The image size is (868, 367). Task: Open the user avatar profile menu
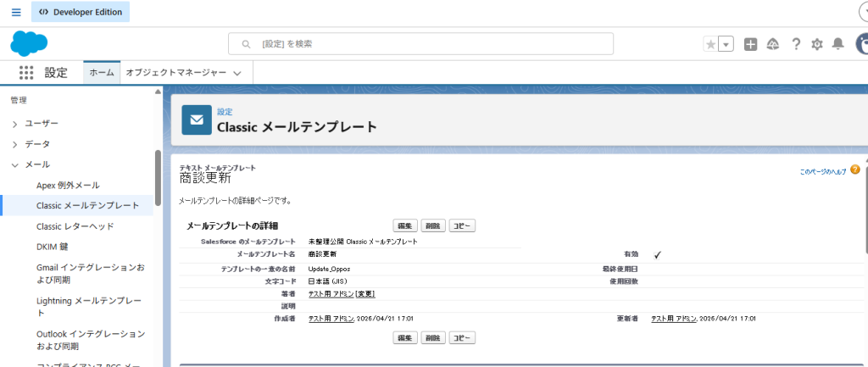[x=861, y=44]
